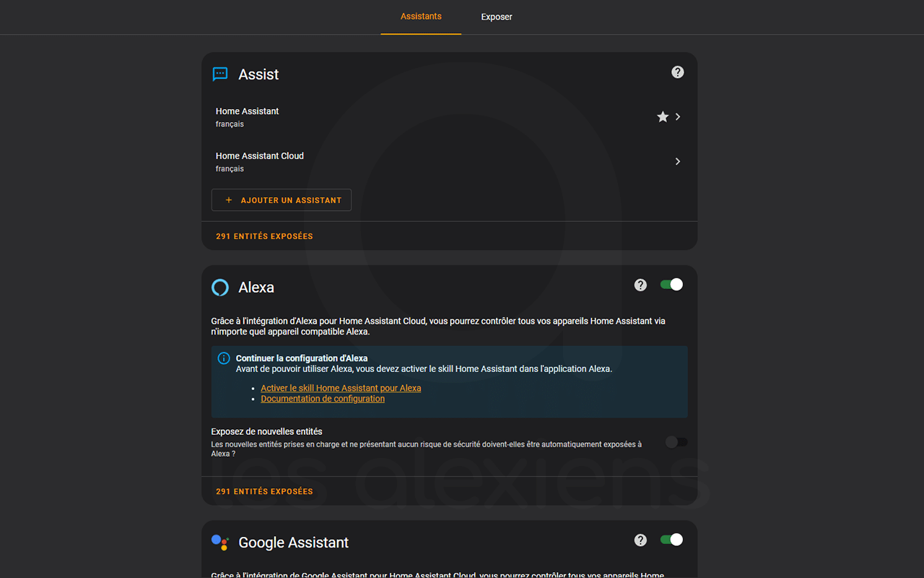Click the plus icon in Ajouter un assistant
924x578 pixels.
pos(229,200)
